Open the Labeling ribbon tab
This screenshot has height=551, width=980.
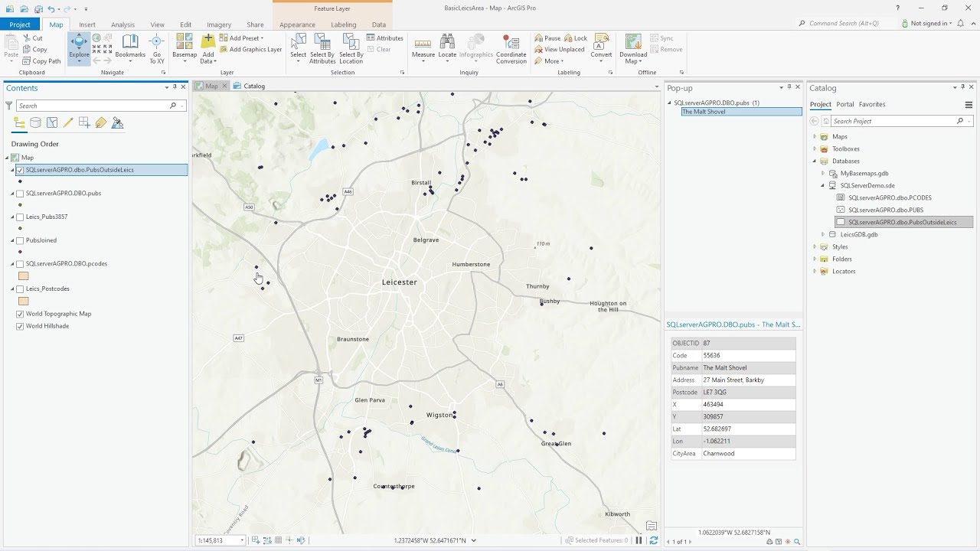click(x=343, y=24)
